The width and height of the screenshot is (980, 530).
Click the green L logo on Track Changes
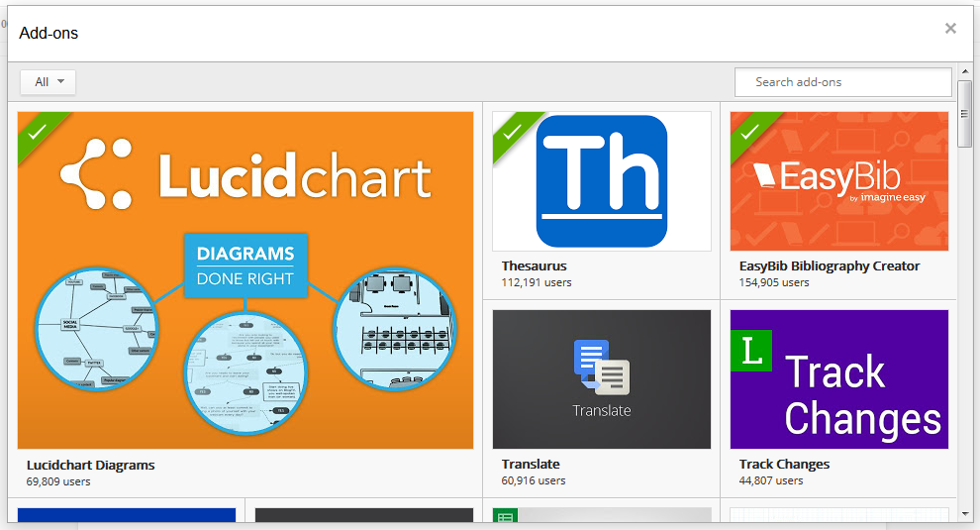click(x=751, y=351)
